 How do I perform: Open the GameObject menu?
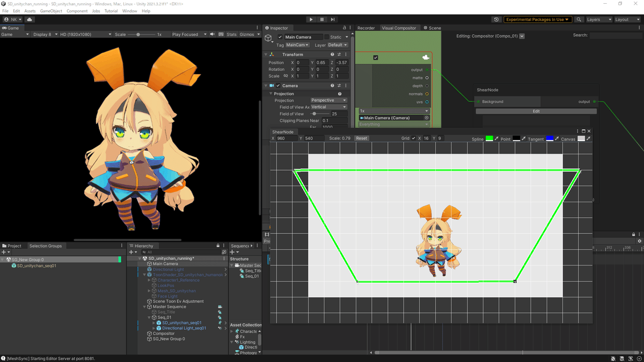[51, 11]
